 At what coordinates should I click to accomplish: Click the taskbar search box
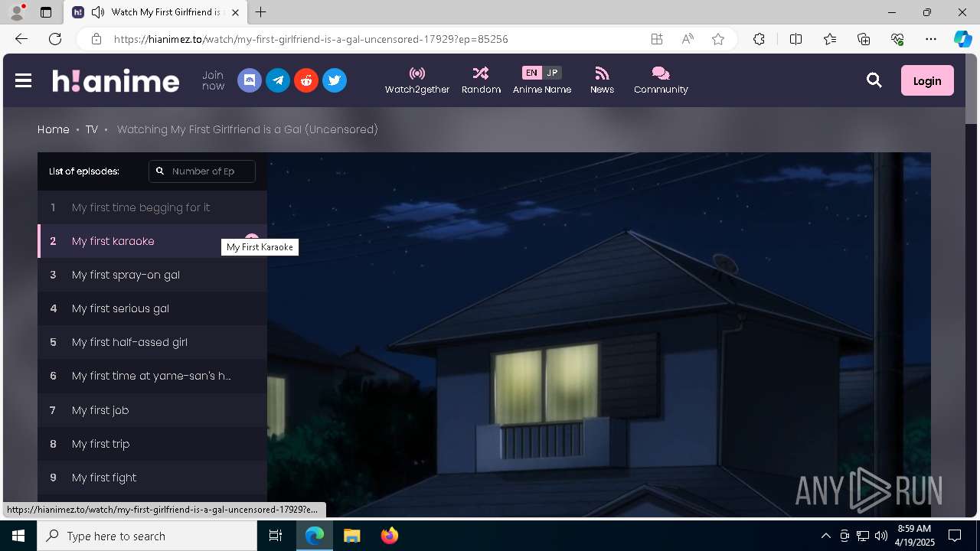(147, 536)
